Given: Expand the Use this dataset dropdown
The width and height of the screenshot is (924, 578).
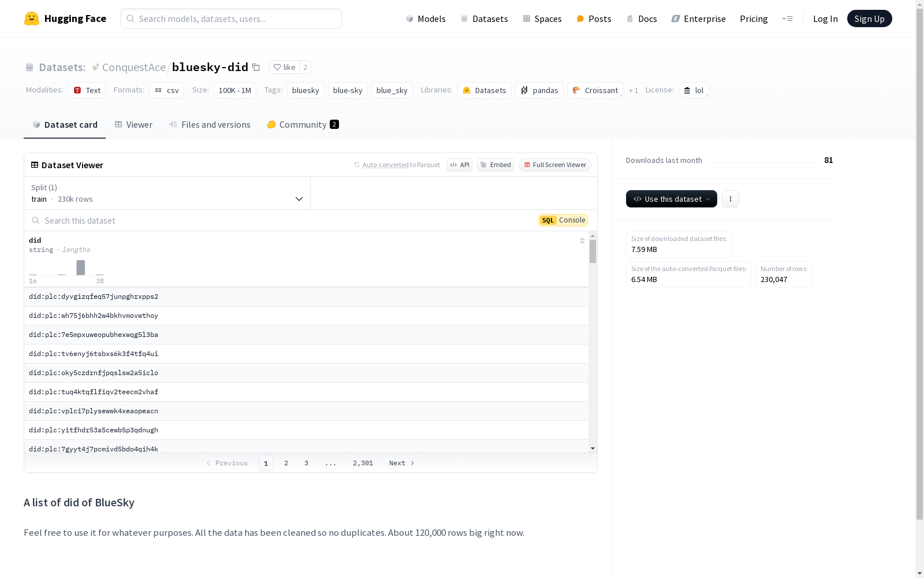Looking at the screenshot, I should (x=672, y=199).
